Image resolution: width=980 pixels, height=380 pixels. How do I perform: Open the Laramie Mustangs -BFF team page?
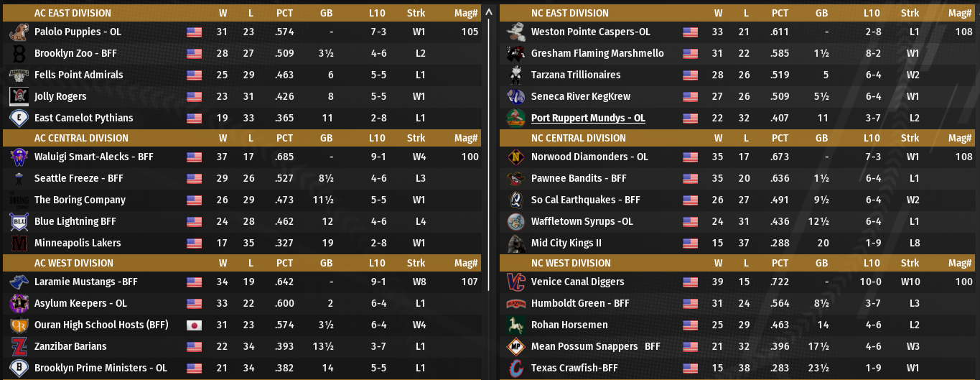(85, 282)
